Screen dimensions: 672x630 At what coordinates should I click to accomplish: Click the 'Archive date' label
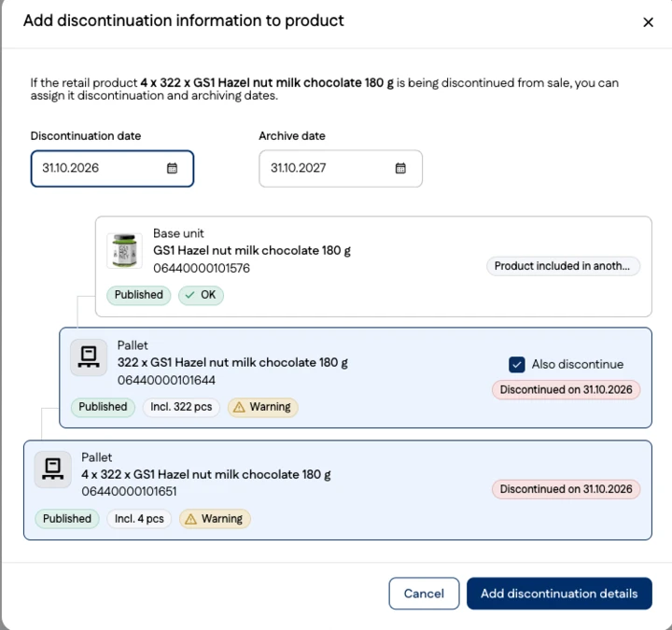coord(292,136)
